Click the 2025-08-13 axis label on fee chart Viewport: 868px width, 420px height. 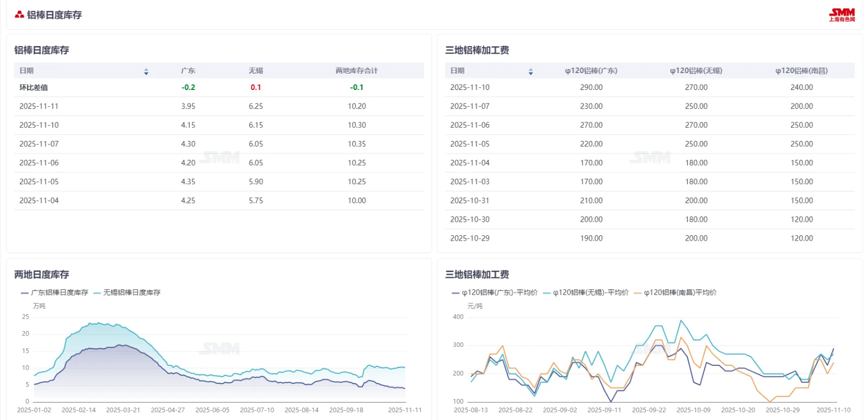coord(471,410)
